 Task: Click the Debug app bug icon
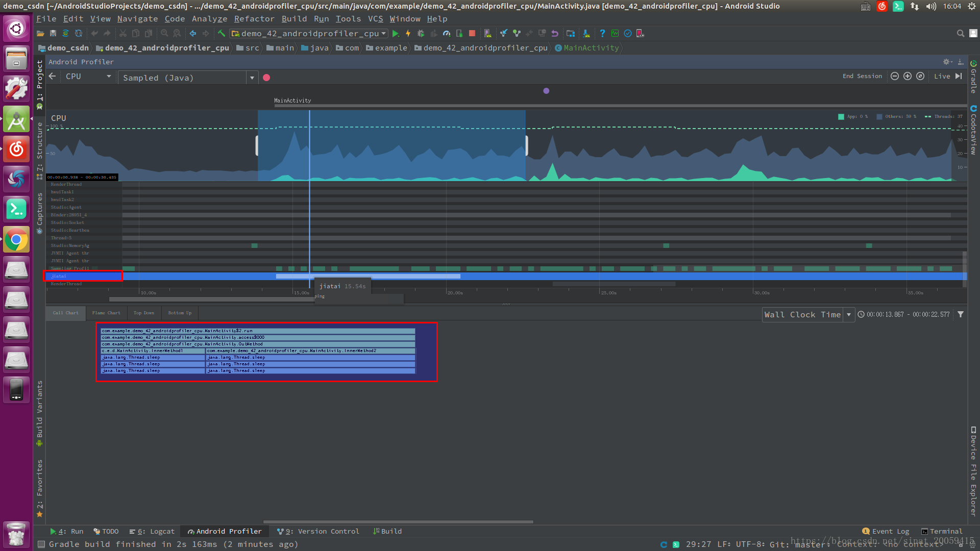click(421, 34)
